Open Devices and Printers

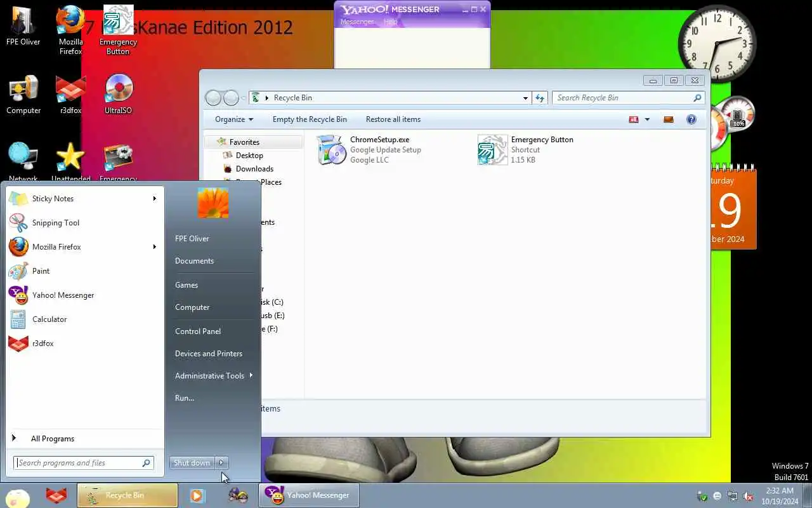point(209,354)
